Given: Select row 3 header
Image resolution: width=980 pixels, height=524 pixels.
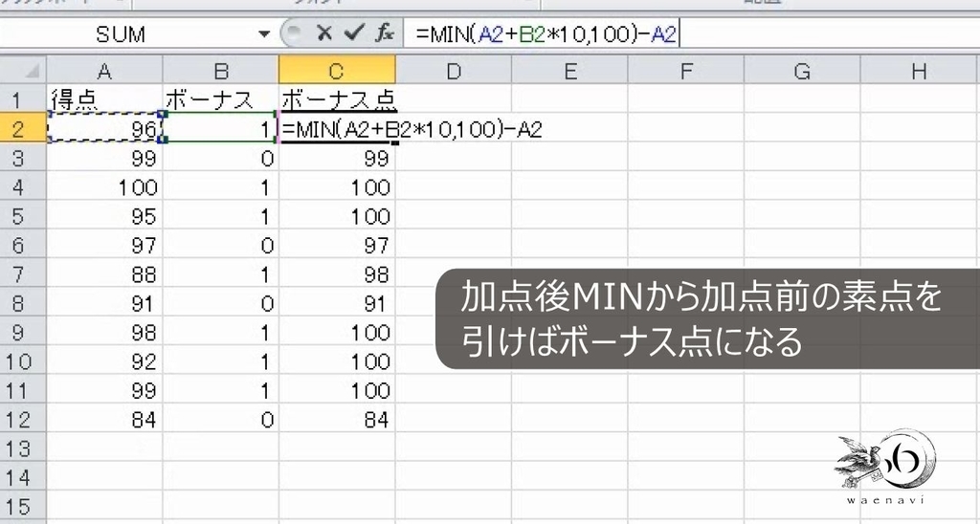Looking at the screenshot, I should [x=23, y=158].
